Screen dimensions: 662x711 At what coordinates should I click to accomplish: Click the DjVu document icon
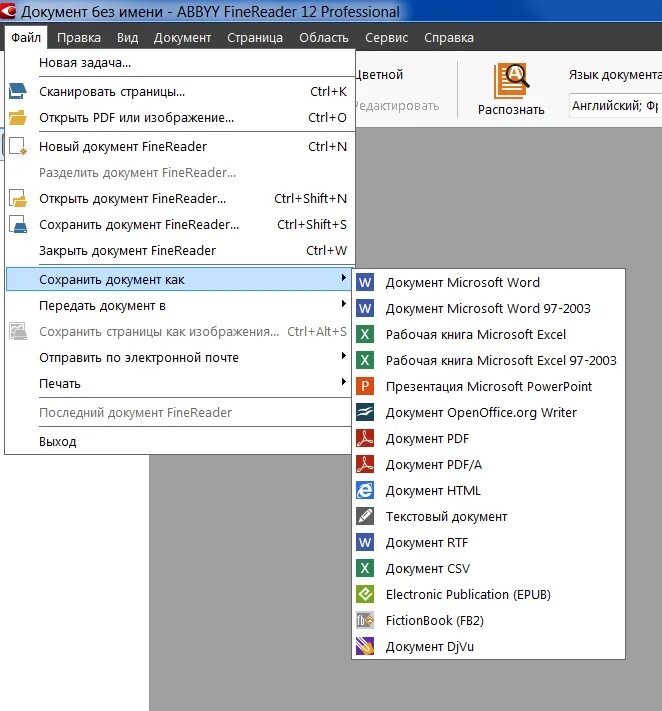(365, 646)
